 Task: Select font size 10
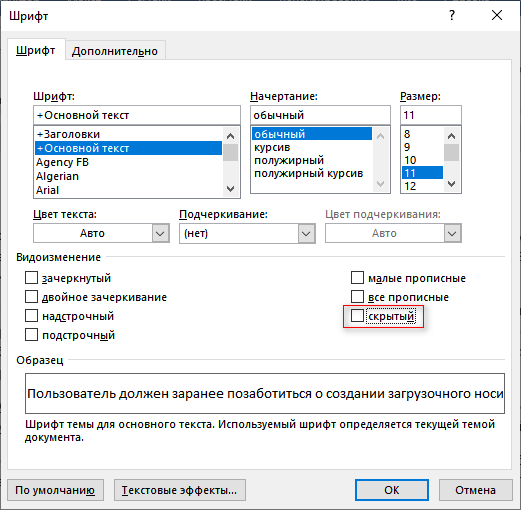pos(422,160)
